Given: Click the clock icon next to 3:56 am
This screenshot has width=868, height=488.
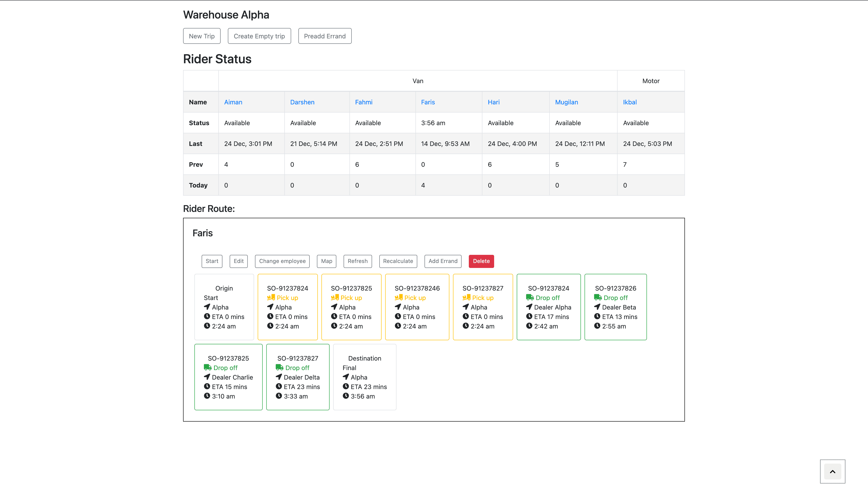Looking at the screenshot, I should [346, 396].
